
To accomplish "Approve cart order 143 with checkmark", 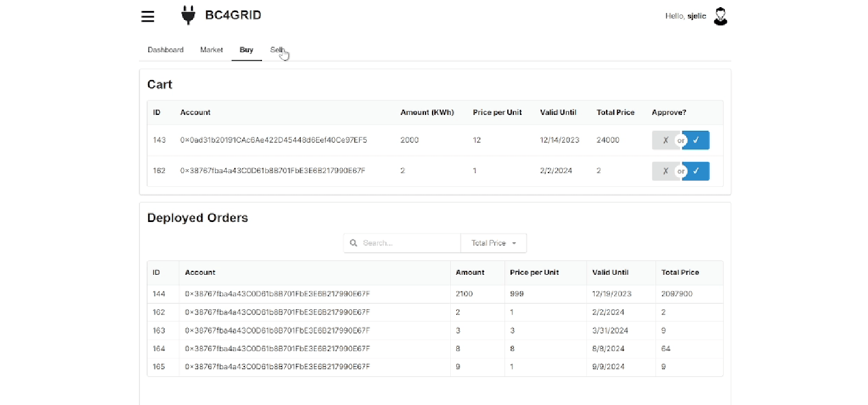I will [x=696, y=140].
